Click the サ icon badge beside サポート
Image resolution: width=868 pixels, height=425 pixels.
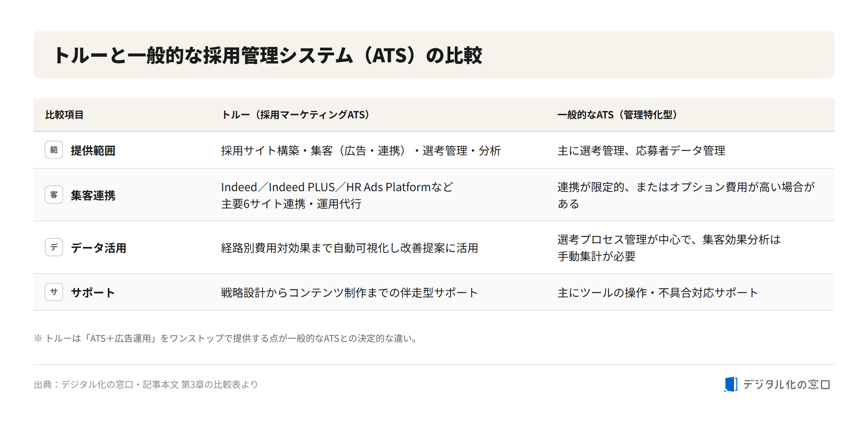pos(54,292)
